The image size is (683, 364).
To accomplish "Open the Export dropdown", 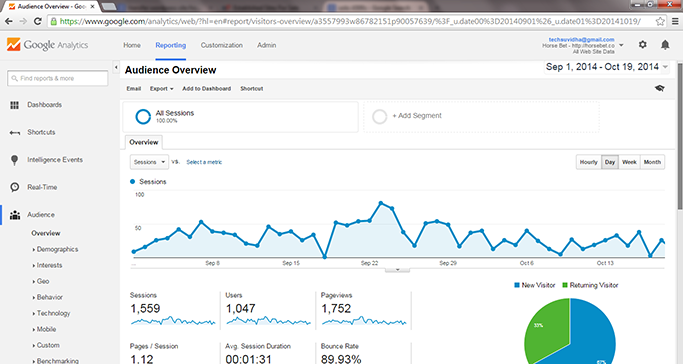I will 162,88.
